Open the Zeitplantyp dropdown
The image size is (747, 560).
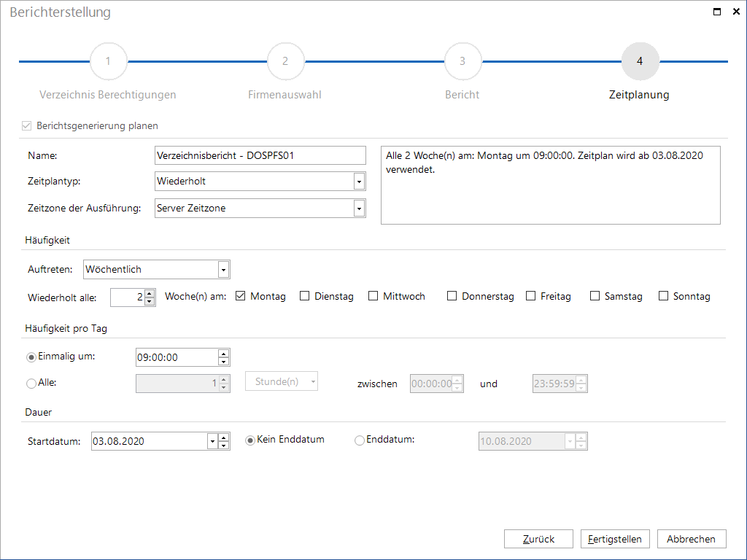pos(359,182)
